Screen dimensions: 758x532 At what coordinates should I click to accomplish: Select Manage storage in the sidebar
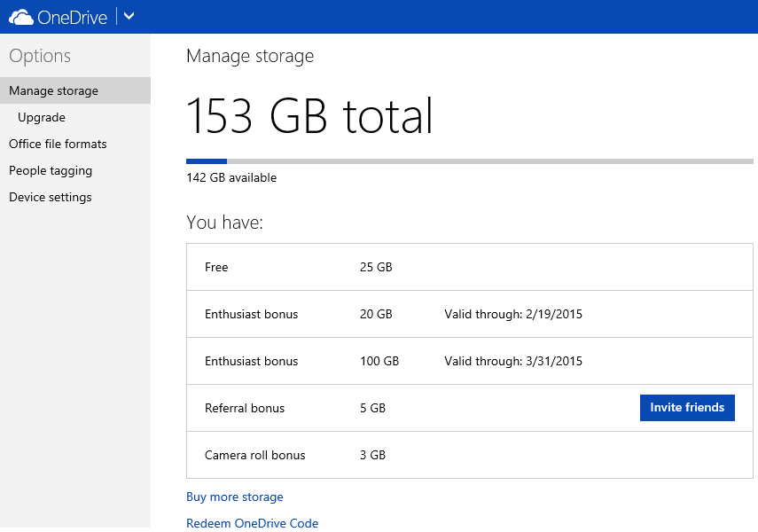coord(53,90)
